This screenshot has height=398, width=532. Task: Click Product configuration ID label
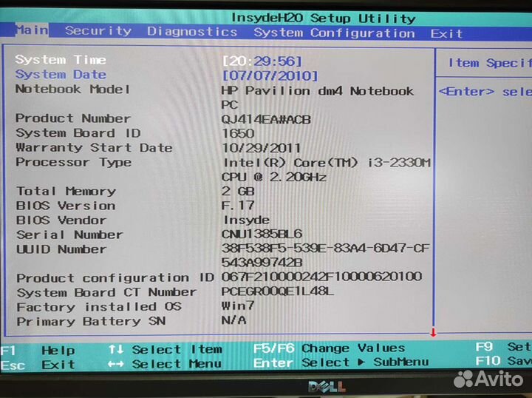coord(115,278)
